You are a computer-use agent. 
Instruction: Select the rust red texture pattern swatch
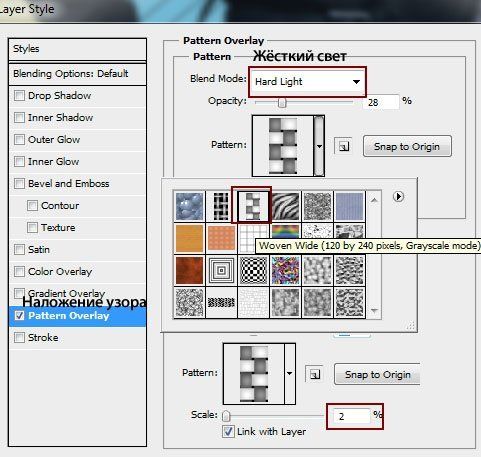tap(189, 270)
